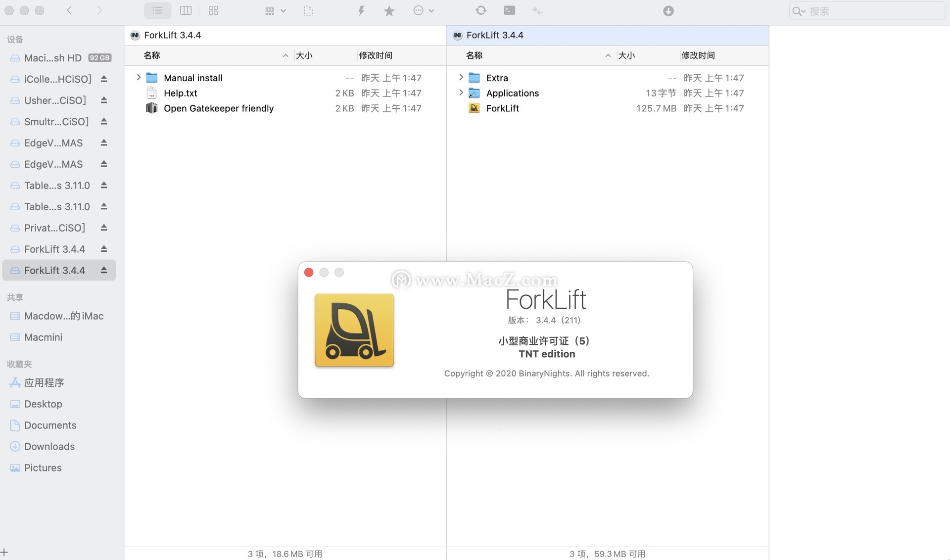The image size is (950, 560).
Task: Click the Manual install folder icon
Action: (152, 78)
